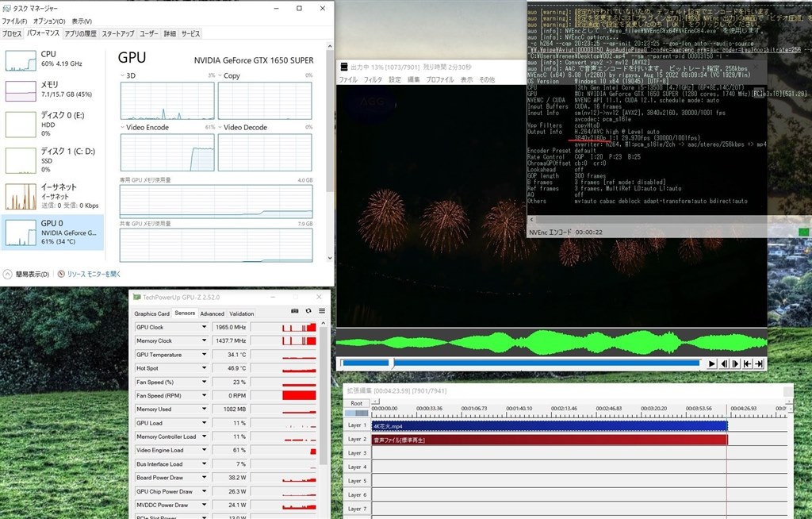Screen dimensions: 812x519
Task: Switch to the Advanced tab in GPU-Z
Action: pos(212,313)
